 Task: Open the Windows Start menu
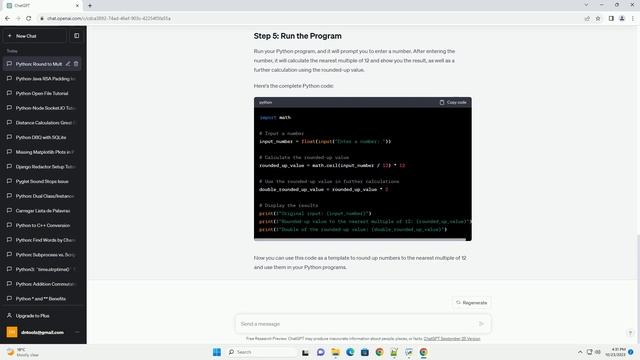(x=217, y=352)
